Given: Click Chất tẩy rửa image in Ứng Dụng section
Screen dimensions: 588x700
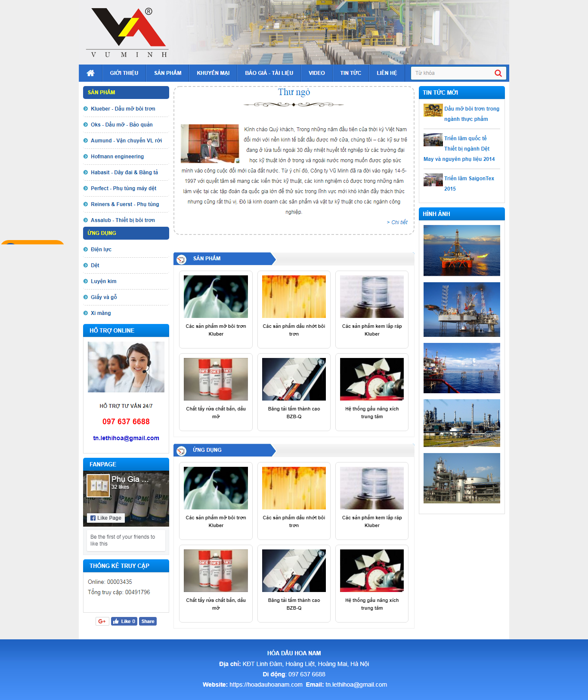Looking at the screenshot, I should pos(216,570).
